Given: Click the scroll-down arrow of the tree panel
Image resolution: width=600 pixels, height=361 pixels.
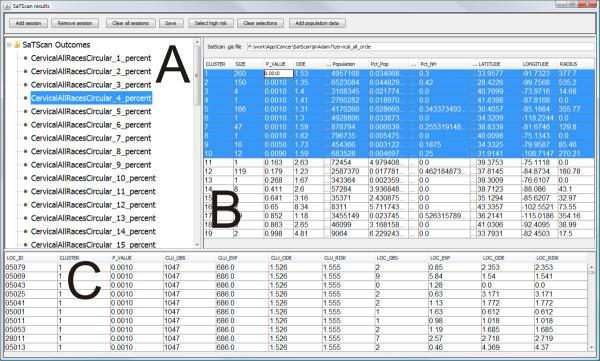Looking at the screenshot, I should coord(197,244).
